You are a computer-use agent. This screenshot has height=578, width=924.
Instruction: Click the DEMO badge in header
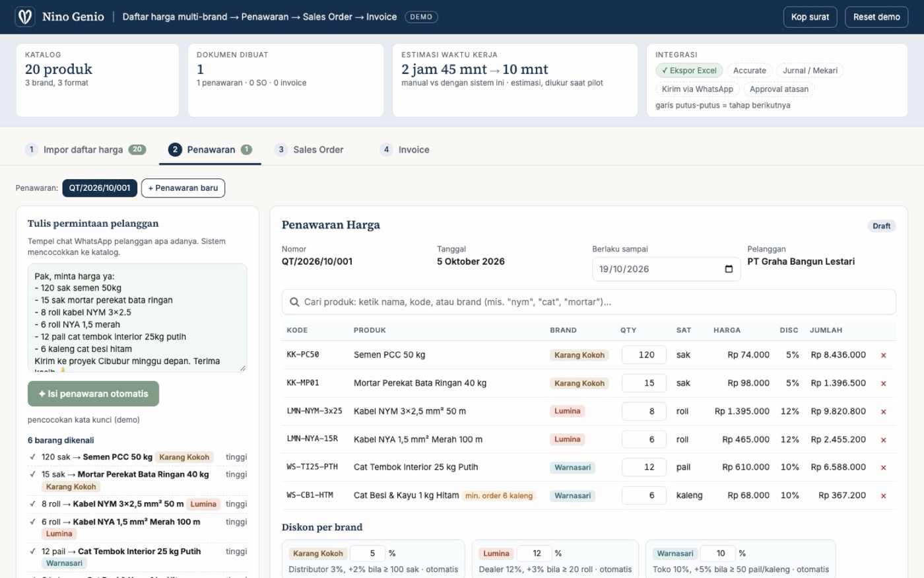[x=421, y=17]
